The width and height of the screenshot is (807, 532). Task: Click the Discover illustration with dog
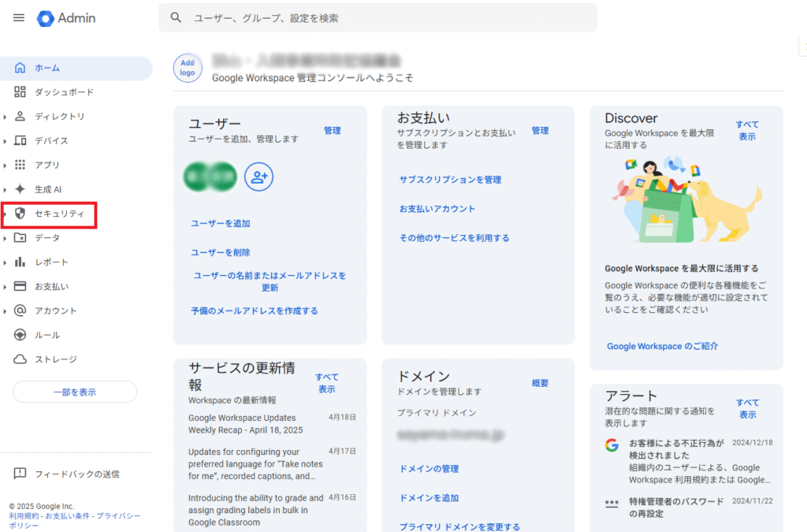tap(686, 199)
